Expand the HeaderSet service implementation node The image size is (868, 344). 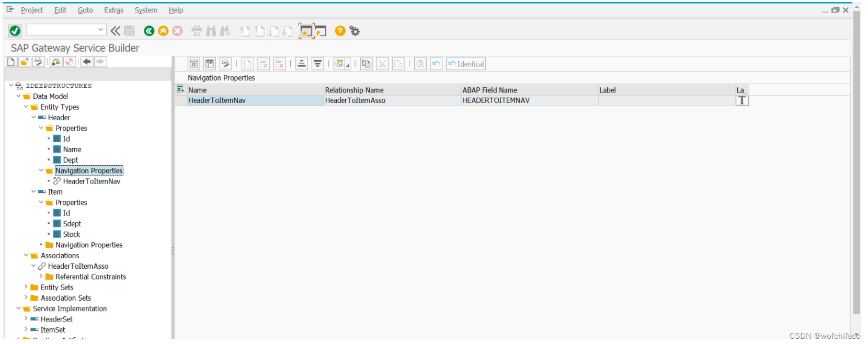(26, 318)
